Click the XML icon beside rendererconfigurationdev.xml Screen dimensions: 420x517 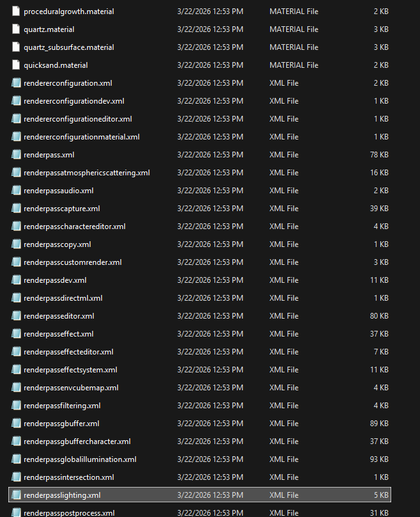[16, 101]
